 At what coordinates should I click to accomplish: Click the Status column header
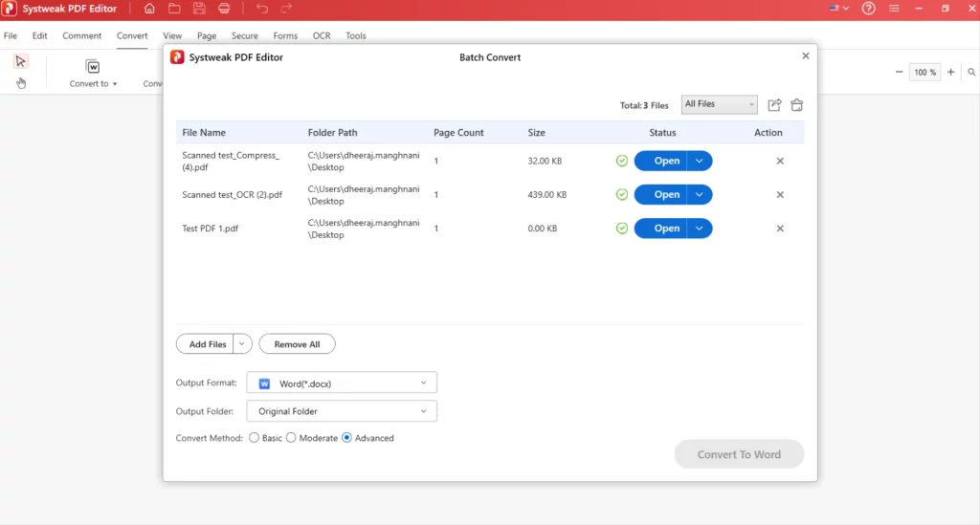[x=662, y=132]
